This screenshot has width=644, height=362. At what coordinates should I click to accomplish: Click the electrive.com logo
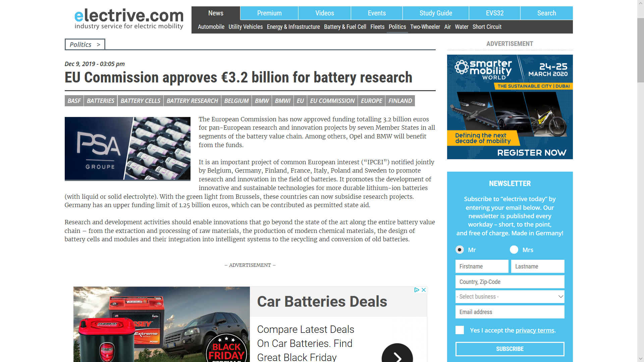tap(129, 19)
